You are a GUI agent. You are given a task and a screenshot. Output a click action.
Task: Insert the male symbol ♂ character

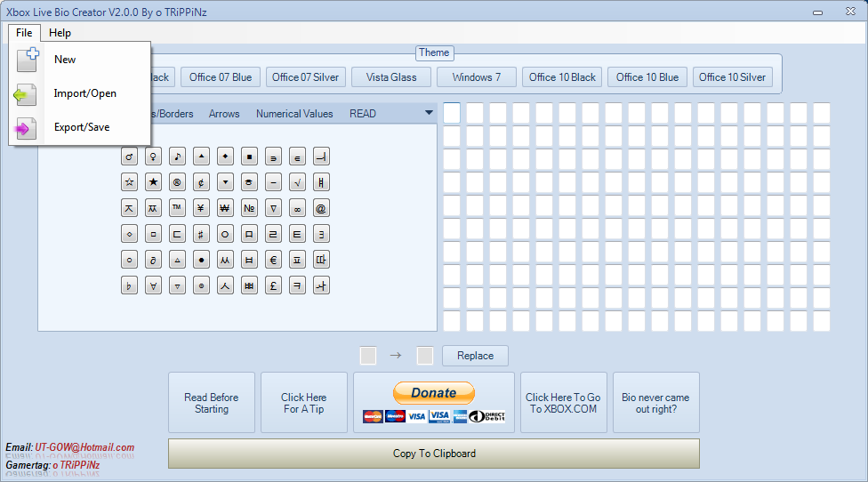point(129,157)
